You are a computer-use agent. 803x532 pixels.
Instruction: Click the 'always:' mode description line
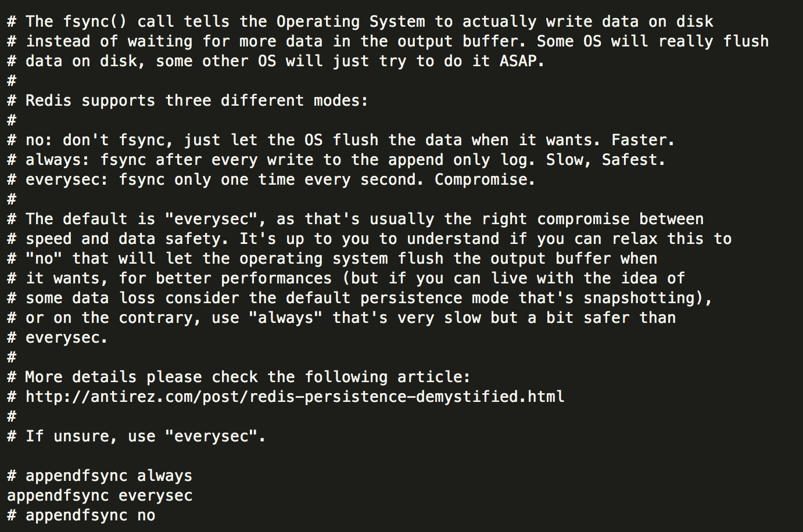[336, 160]
